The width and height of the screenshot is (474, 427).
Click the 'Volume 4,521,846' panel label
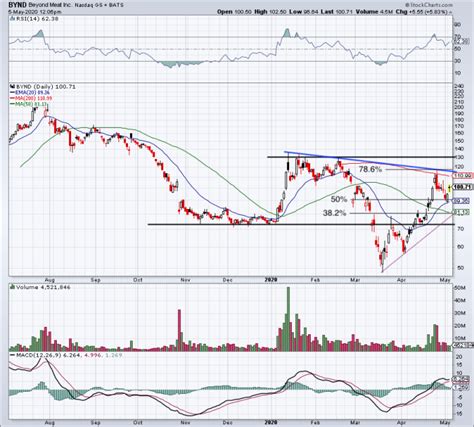(43, 287)
